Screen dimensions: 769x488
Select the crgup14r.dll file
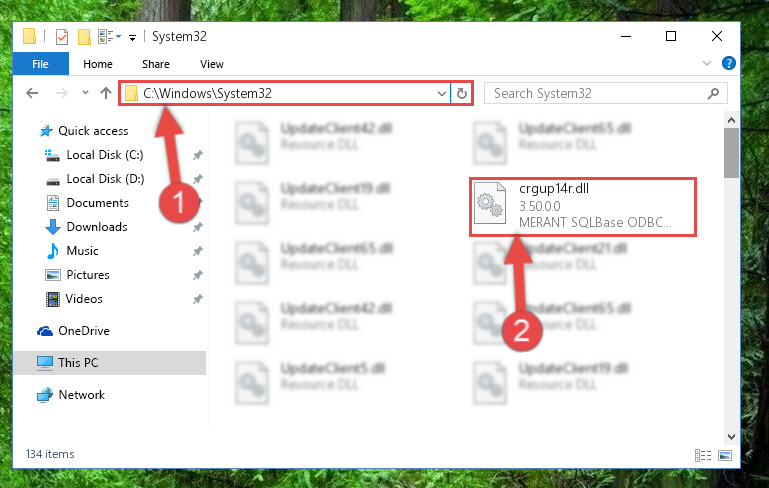click(583, 207)
